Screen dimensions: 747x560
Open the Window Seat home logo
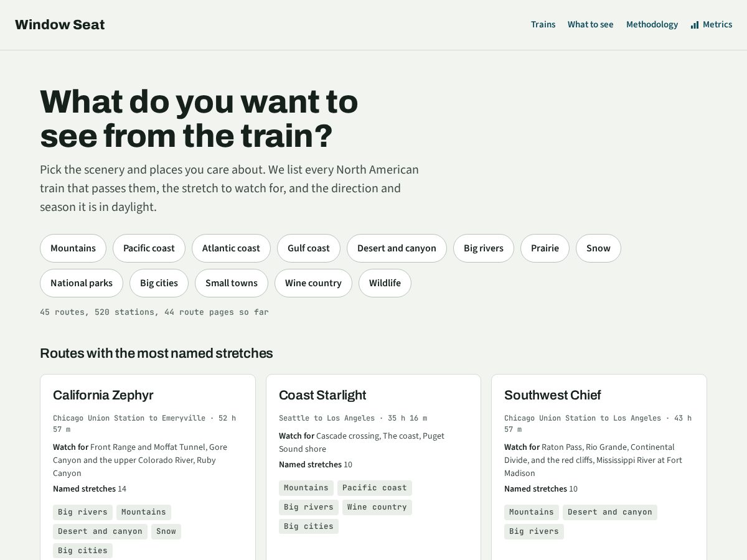click(x=60, y=25)
